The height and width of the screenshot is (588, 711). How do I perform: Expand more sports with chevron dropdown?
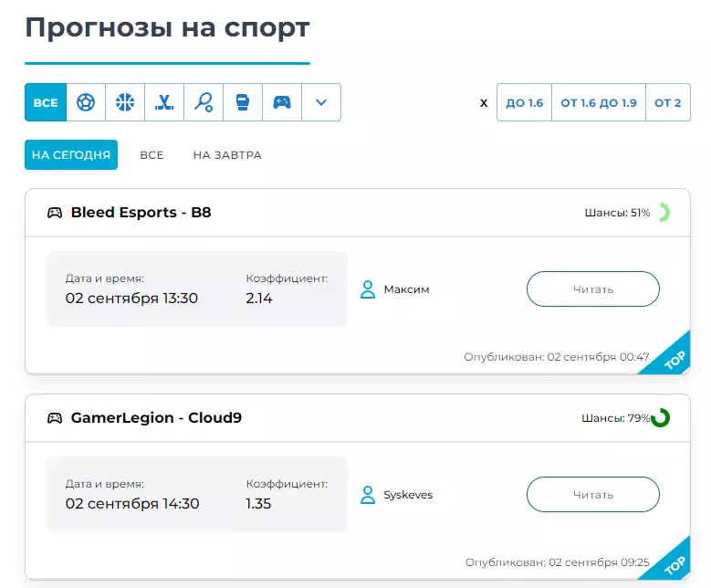(321, 102)
